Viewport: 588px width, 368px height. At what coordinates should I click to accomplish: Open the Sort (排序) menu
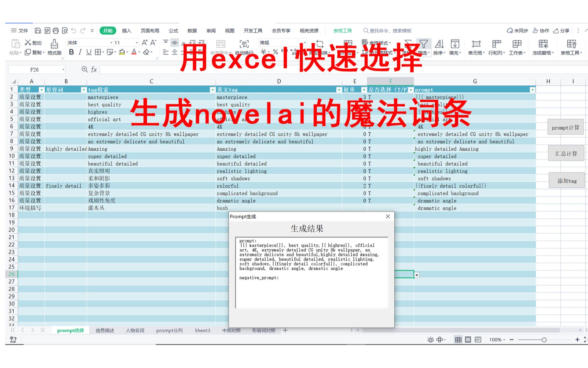pyautogui.click(x=439, y=47)
